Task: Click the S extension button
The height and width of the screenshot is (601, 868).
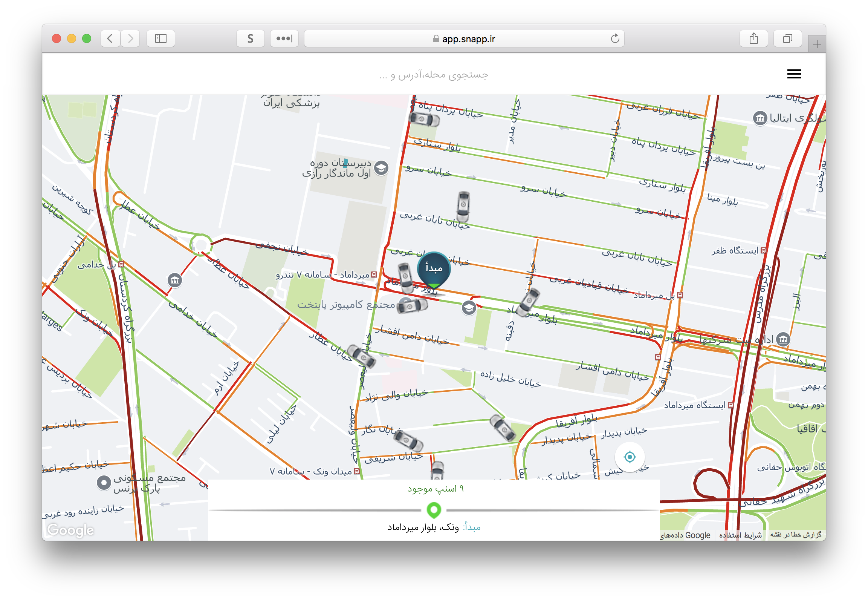Action: coord(251,38)
